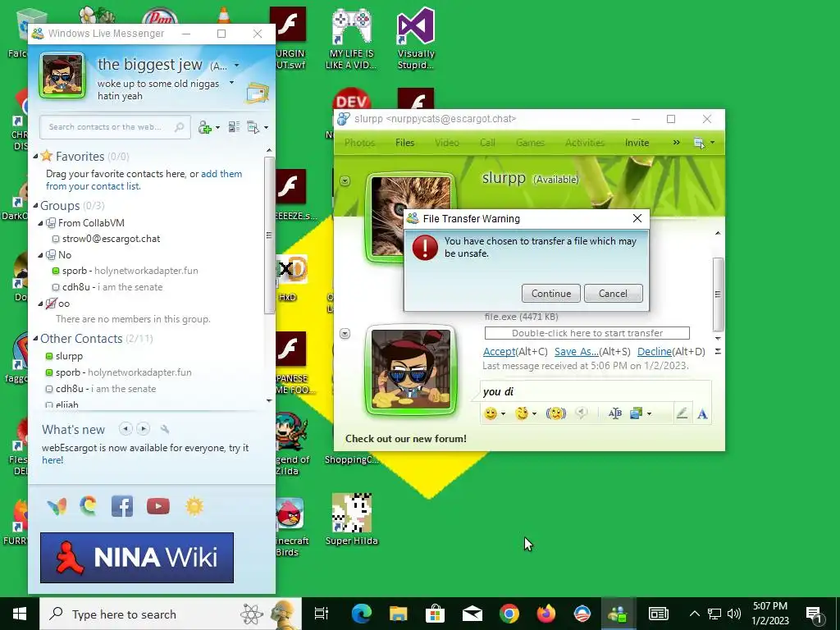
Task: Open the 'add them' favorites link
Action: click(x=221, y=174)
